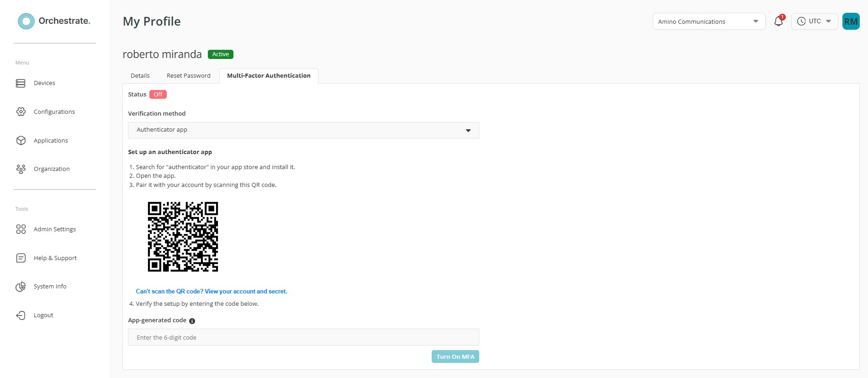Click the Orchestrate logo
This screenshot has height=378, width=868.
pos(54,21)
